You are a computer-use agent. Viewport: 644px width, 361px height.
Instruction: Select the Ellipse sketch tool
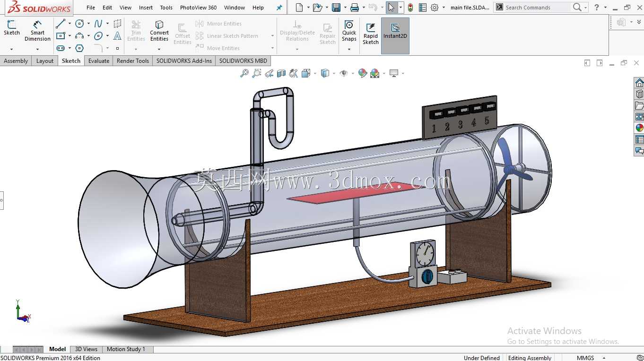tap(98, 36)
